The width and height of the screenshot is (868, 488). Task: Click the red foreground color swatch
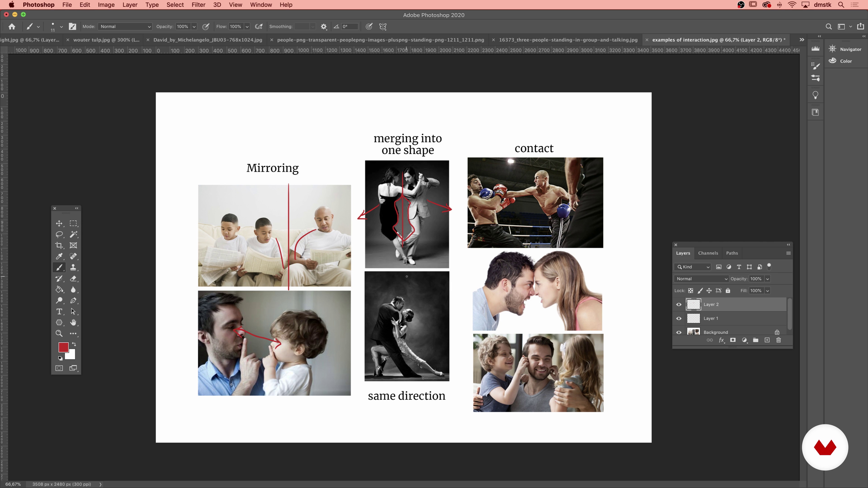63,347
